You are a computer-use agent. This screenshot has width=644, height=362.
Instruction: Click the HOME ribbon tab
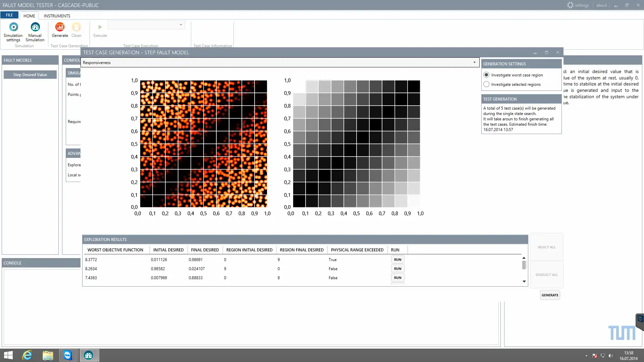pos(29,16)
